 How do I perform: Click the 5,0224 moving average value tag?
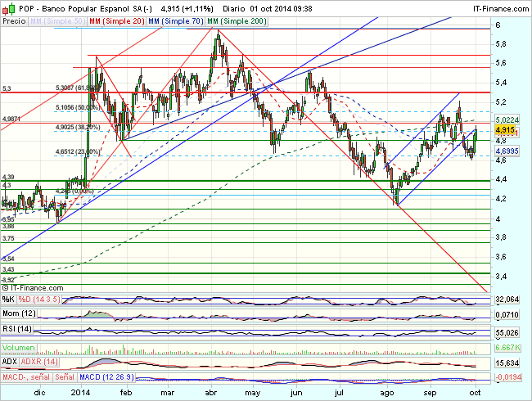507,120
